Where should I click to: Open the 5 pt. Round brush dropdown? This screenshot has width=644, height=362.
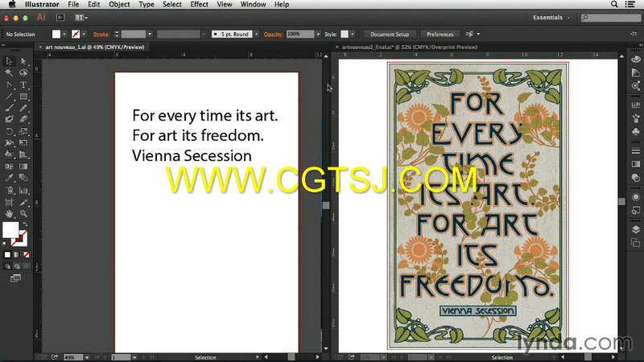(x=256, y=35)
